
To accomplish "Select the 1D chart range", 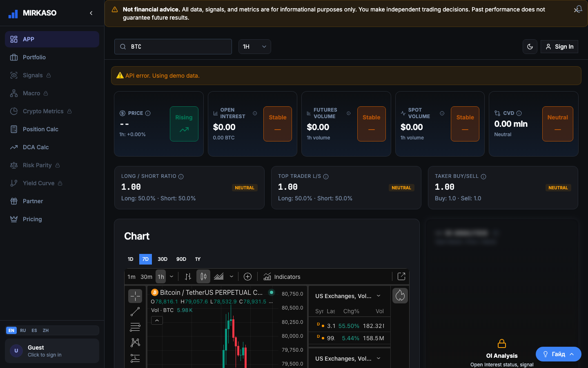I will point(131,259).
